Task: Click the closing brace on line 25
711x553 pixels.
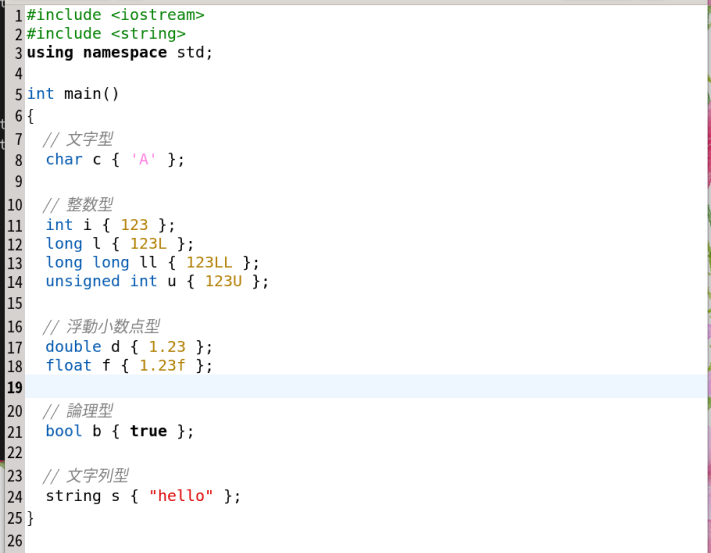Action: pyautogui.click(x=31, y=517)
